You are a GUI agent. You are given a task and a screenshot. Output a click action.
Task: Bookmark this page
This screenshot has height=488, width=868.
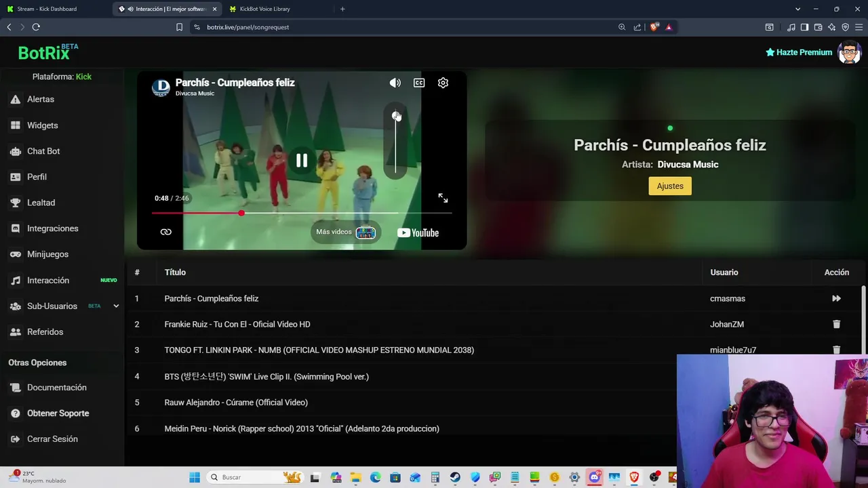179,27
